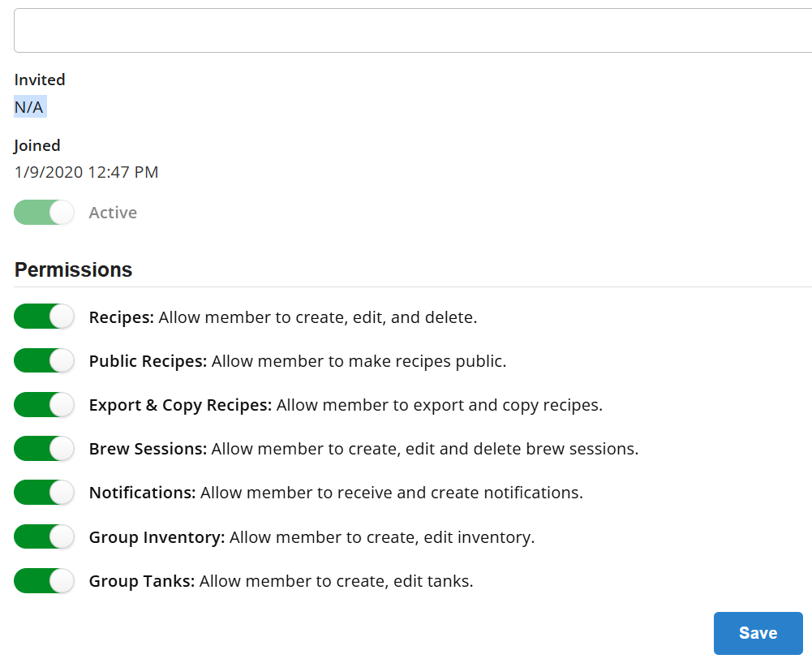Screen dimensions: 812x659
Task: Disable the Brew Sessions permission toggle
Action: coord(44,449)
